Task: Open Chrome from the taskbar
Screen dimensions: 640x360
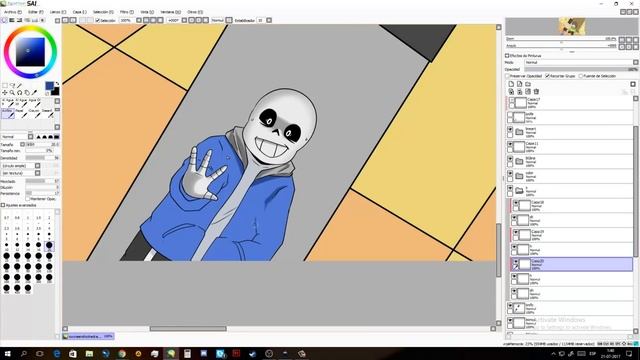Action: tap(122, 354)
